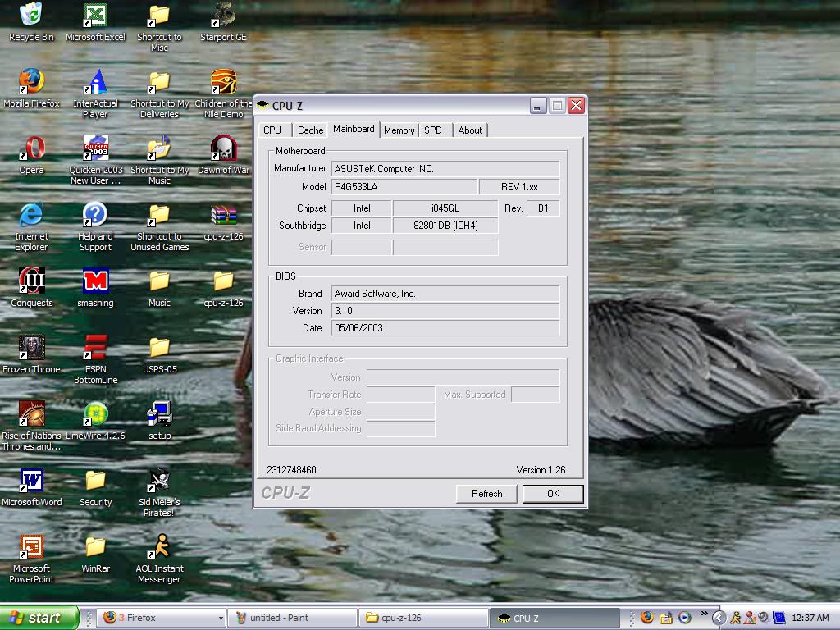Image resolution: width=840 pixels, height=630 pixels.
Task: Open the Windows start menu
Action: tap(39, 618)
